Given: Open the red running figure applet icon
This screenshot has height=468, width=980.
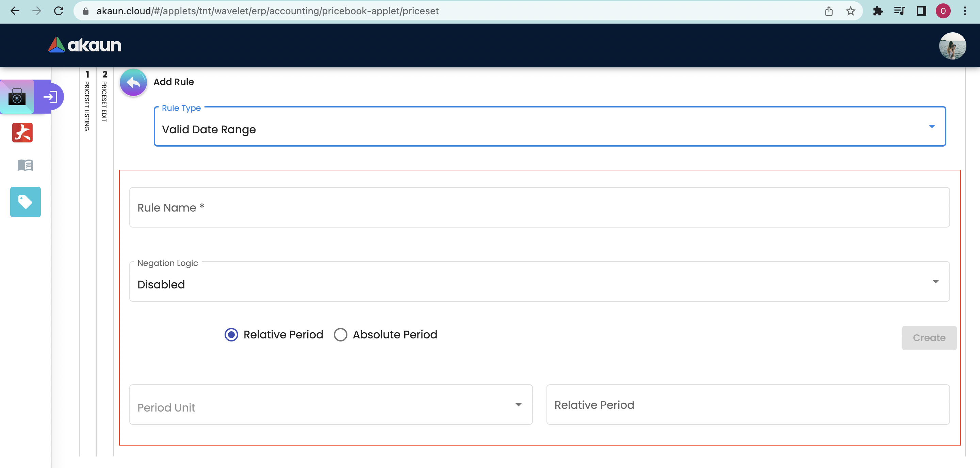Looking at the screenshot, I should coord(22,133).
